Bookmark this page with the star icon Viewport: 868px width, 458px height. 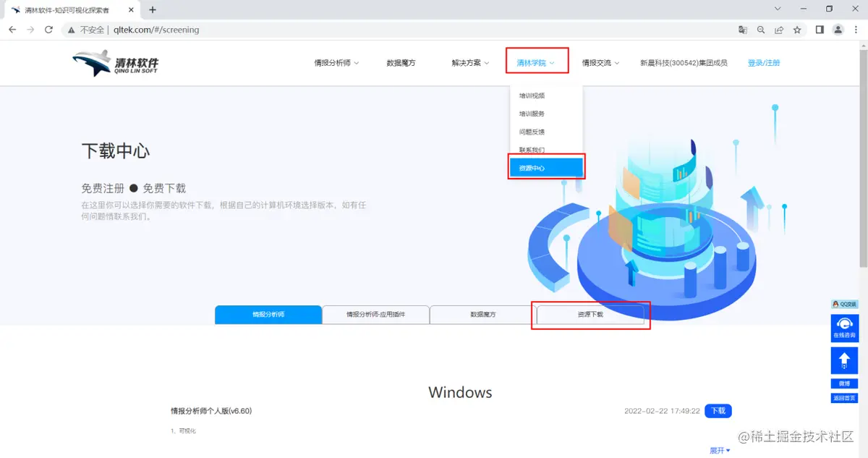point(797,30)
